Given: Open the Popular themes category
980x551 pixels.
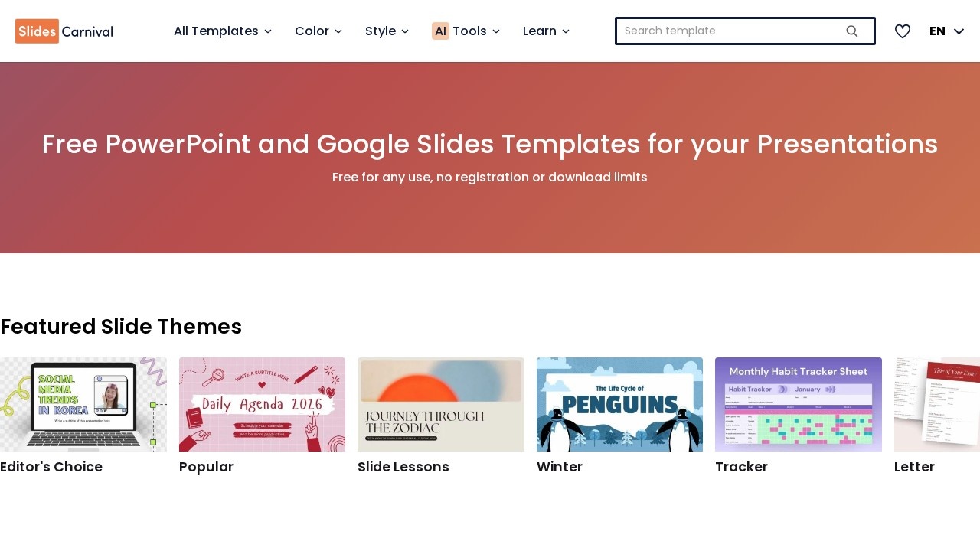Looking at the screenshot, I should click(x=206, y=467).
